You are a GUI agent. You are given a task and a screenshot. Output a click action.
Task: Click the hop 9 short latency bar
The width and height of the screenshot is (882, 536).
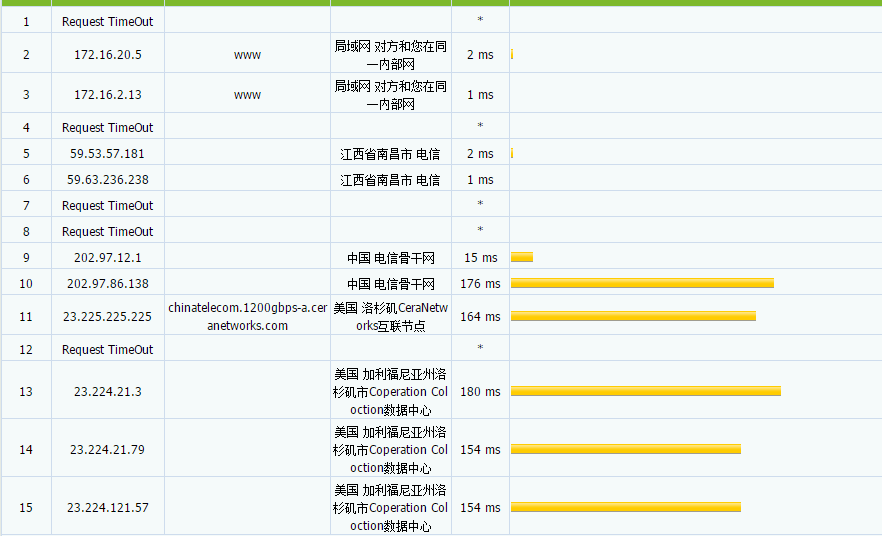522,257
